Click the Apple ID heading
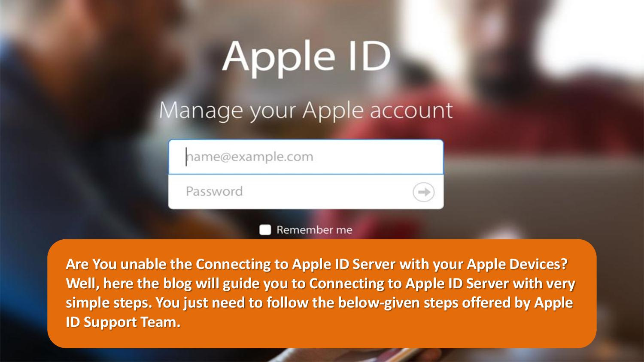644x362 pixels. tap(306, 57)
